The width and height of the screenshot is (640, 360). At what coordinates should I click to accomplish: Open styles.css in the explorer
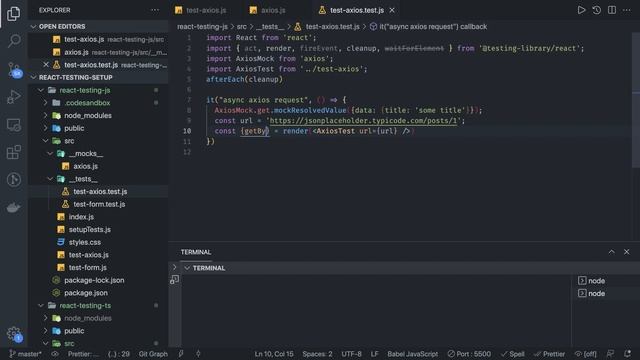coord(84,242)
